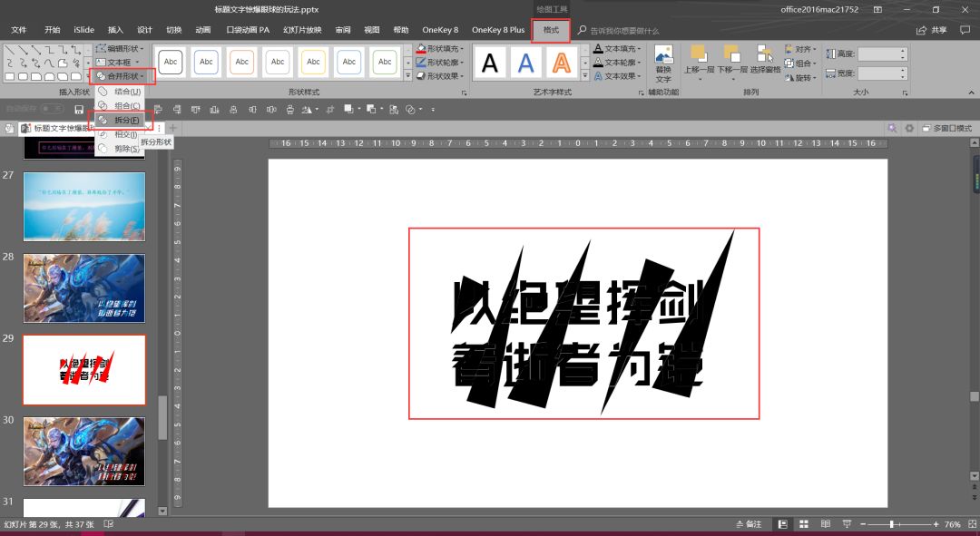Click the zoom in plus button
This screenshot has height=536, width=980.
pos(936,524)
